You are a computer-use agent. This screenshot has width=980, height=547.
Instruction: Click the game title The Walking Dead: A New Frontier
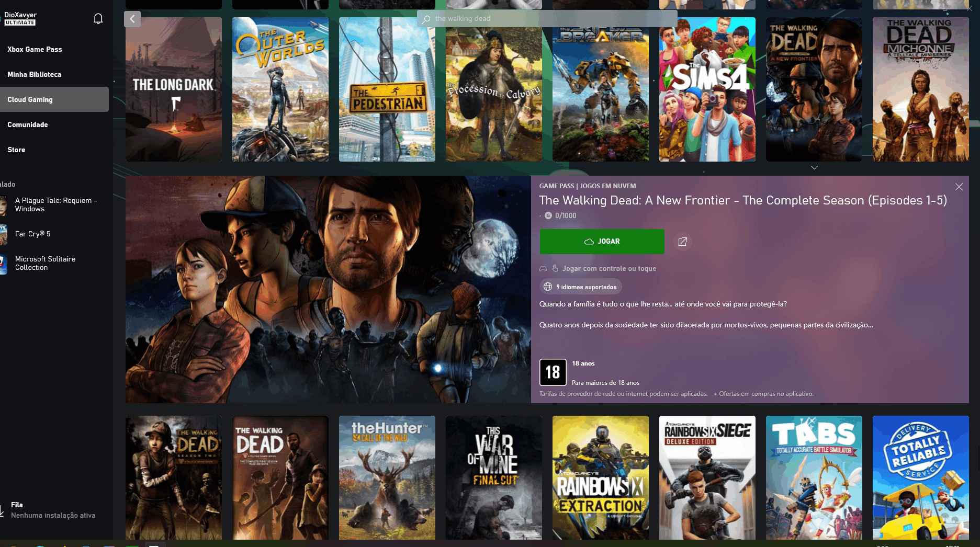743,200
